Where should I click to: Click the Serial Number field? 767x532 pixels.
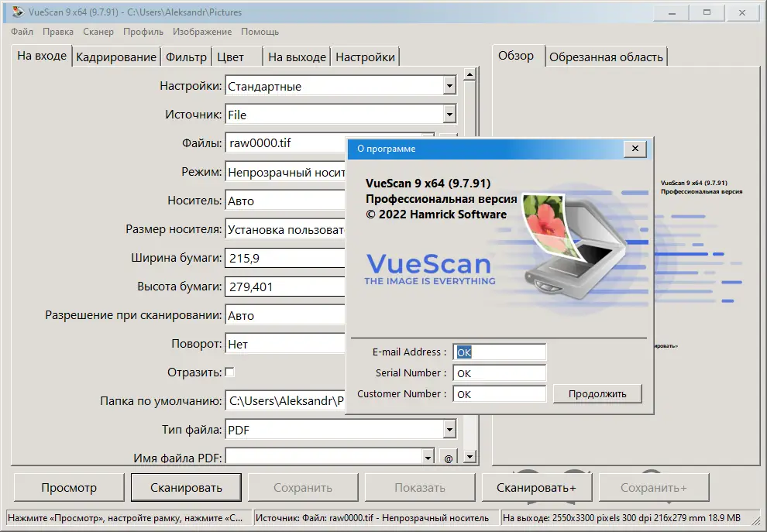click(x=500, y=373)
